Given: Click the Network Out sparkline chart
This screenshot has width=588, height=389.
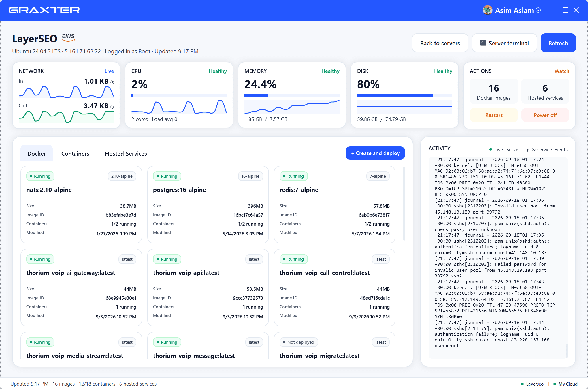Looking at the screenshot, I should 66,117.
